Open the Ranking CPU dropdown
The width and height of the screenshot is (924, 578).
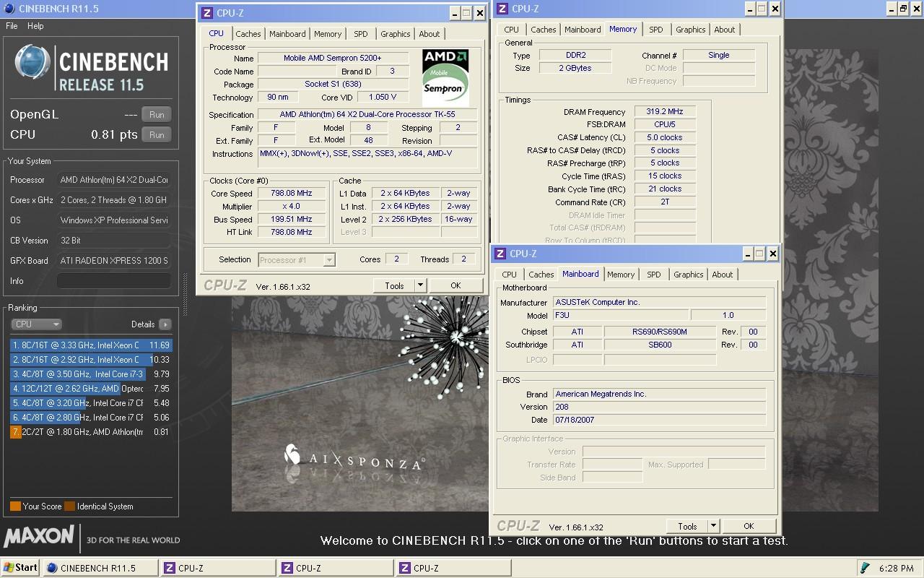click(36, 324)
